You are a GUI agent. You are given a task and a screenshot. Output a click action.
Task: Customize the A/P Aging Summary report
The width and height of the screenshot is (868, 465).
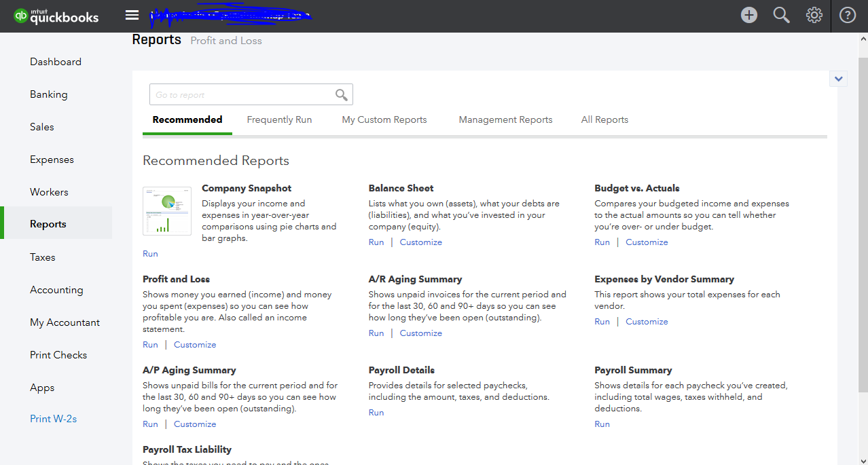[x=195, y=424]
